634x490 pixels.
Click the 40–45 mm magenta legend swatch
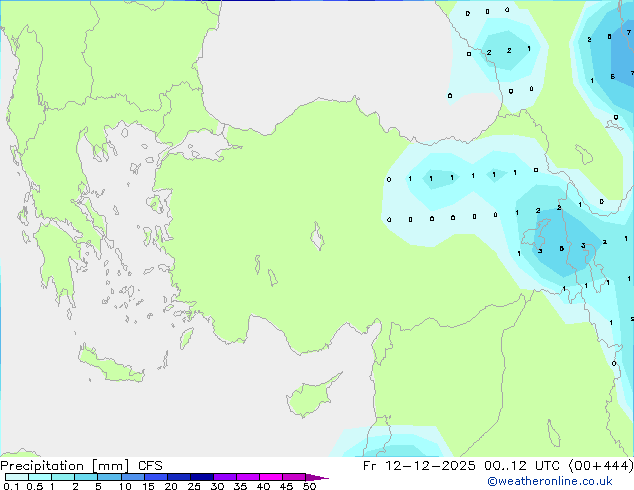coord(271,477)
